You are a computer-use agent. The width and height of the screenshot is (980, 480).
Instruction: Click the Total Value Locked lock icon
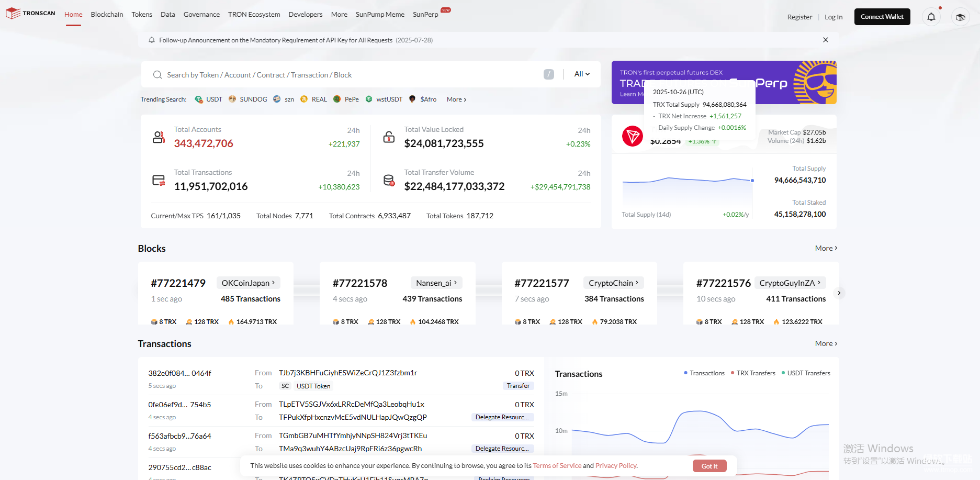[x=389, y=137]
